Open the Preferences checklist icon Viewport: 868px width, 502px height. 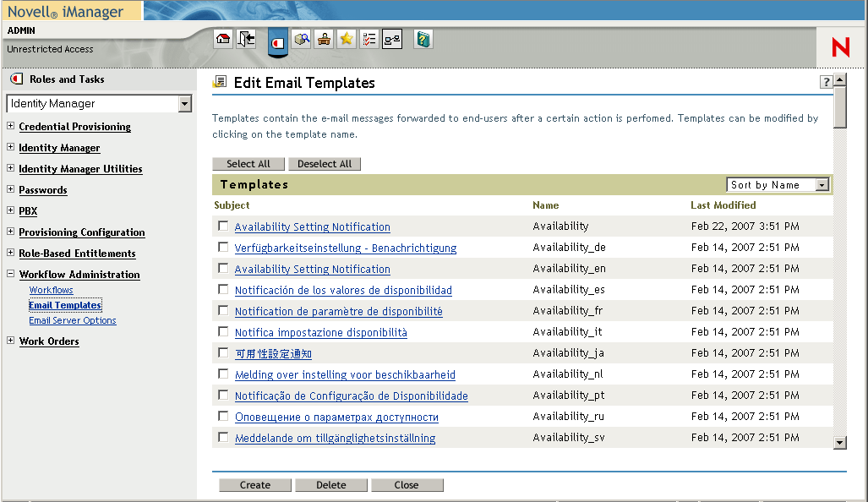pyautogui.click(x=369, y=39)
